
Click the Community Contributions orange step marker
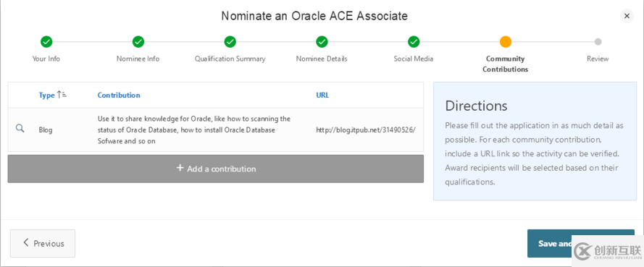[505, 41]
